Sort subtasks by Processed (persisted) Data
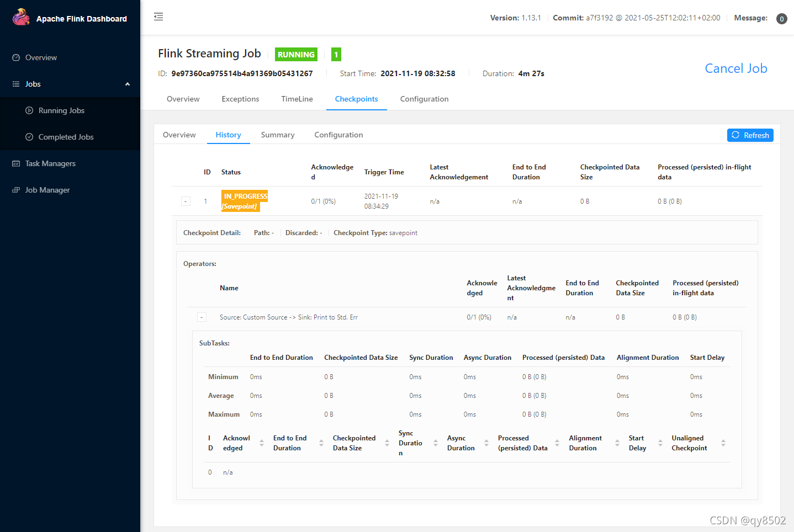The image size is (794, 532). click(x=557, y=443)
